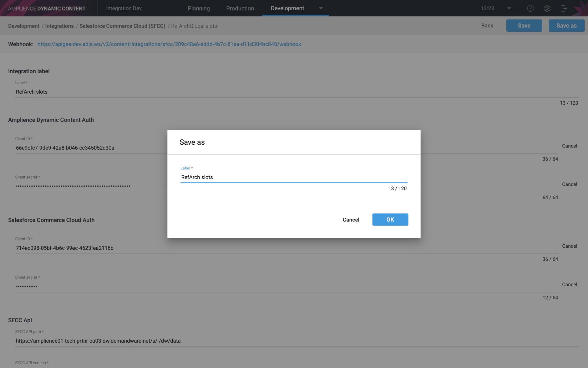Click the Salesforce Commerce Cloud Auth heading

51,220
